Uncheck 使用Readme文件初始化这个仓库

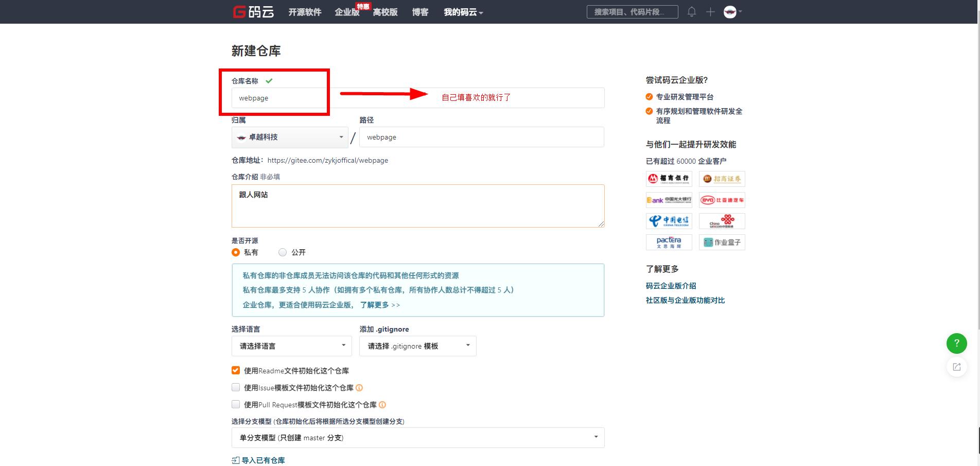[236, 370]
